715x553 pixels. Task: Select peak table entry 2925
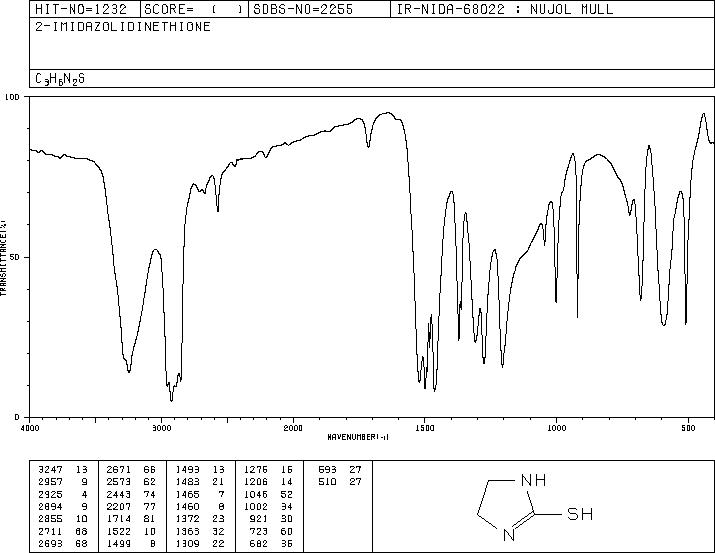pyautogui.click(x=51, y=494)
